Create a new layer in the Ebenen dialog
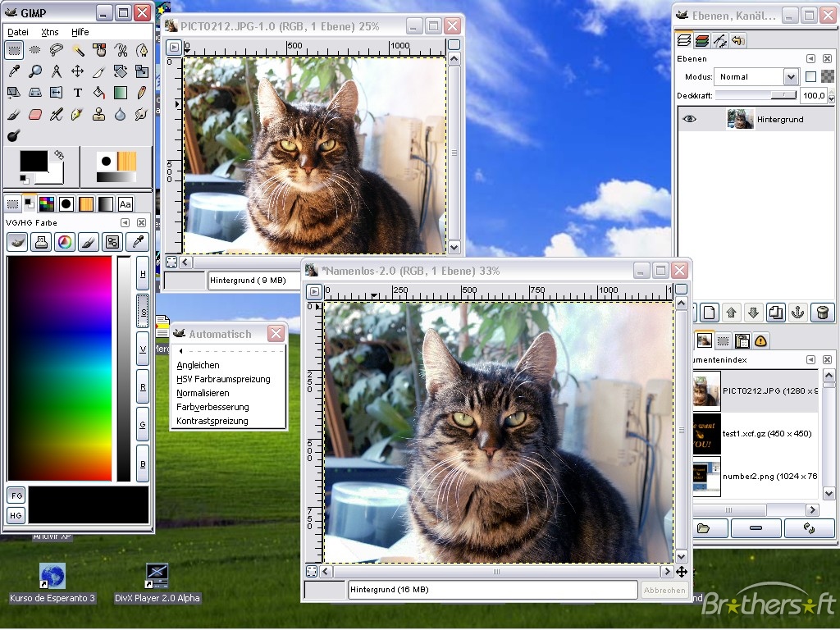The height and width of the screenshot is (630, 840). click(x=709, y=313)
